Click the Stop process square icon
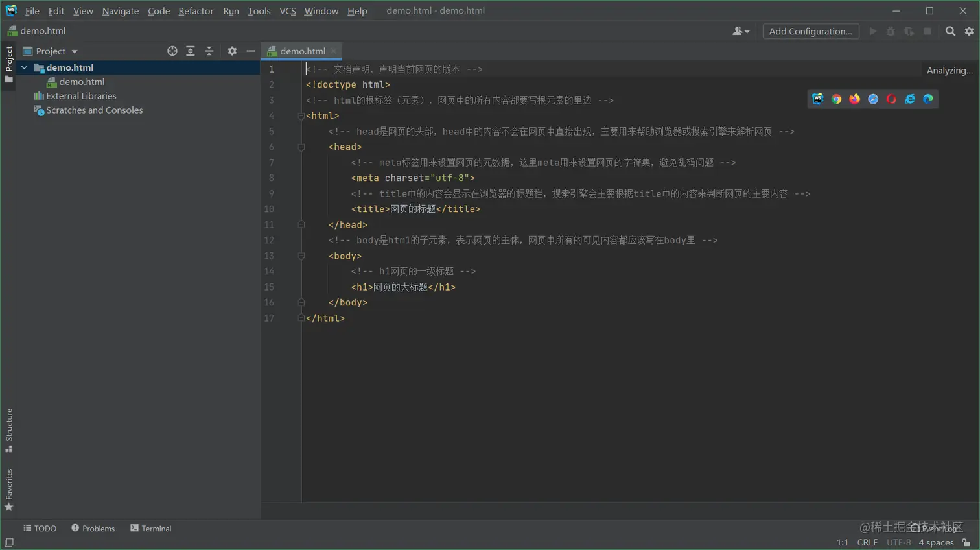 coord(927,31)
